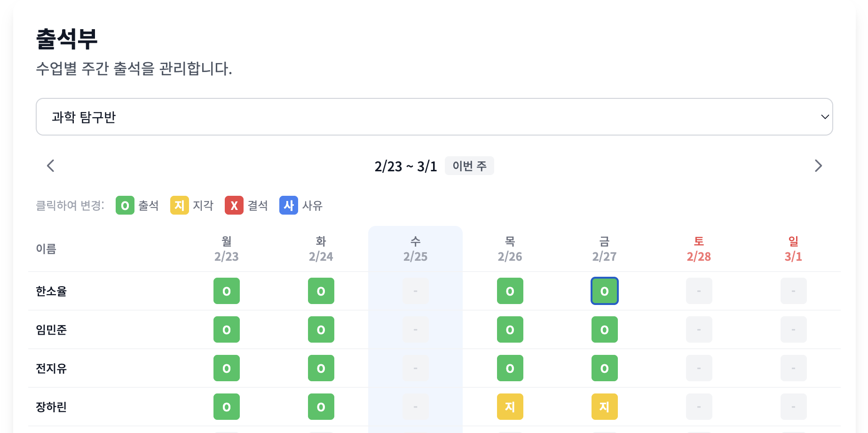Screen dimensions: 868x433
Task: Click student name 임민준
Action: (51, 329)
